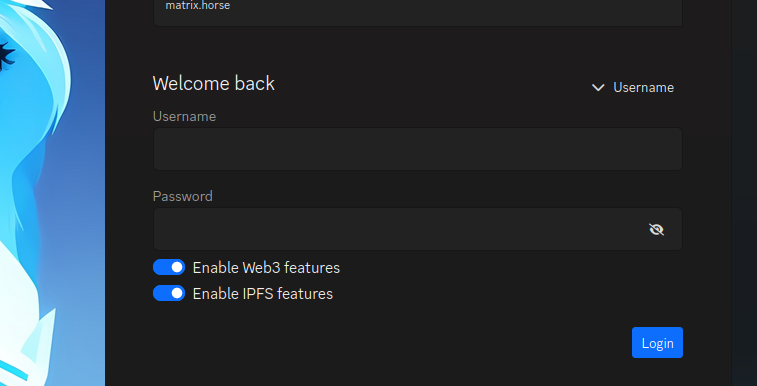Open the Username login method dropdown
The width and height of the screenshot is (757, 386).
(x=633, y=87)
